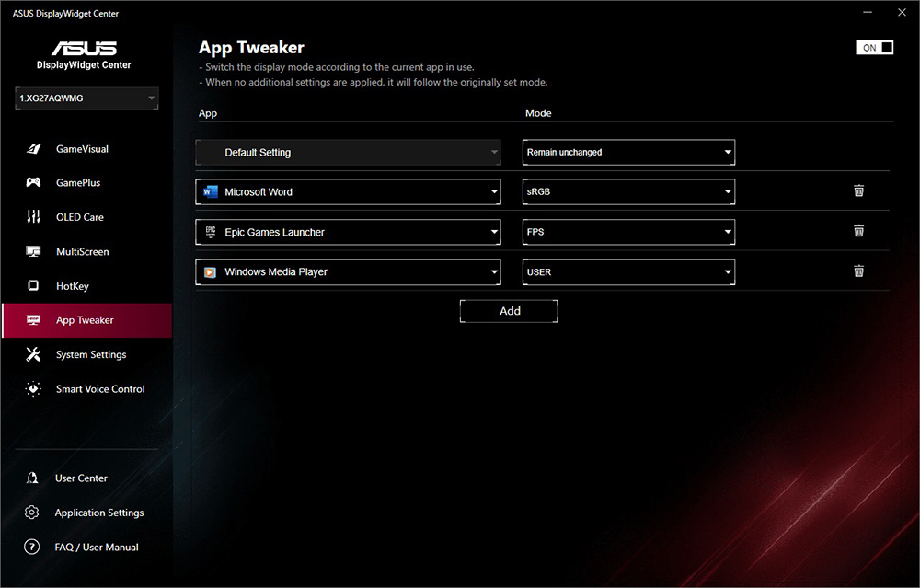The width and height of the screenshot is (920, 588).
Task: Open the USER mode dropdown
Action: (x=628, y=272)
